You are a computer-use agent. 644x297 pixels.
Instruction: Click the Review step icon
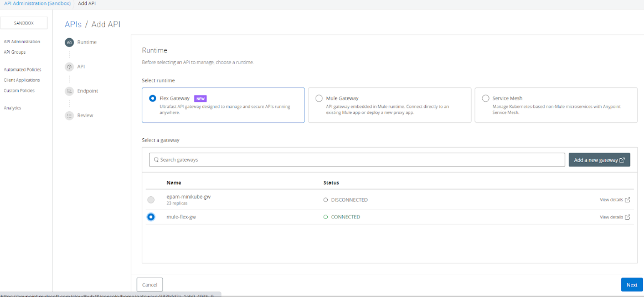(69, 116)
